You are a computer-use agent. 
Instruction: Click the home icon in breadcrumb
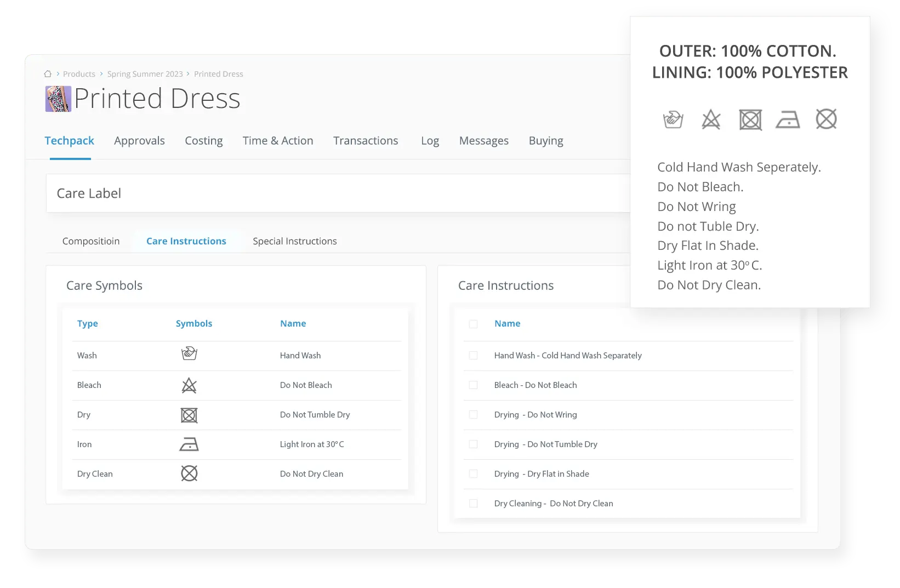[48, 74]
